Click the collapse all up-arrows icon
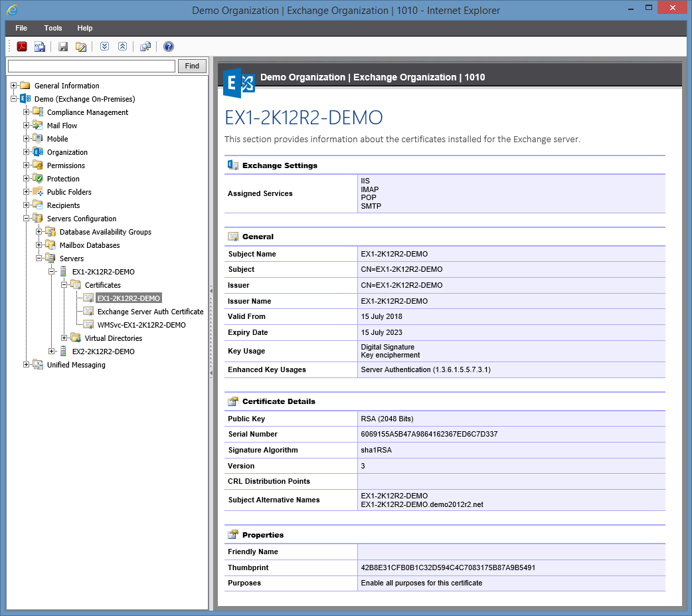The image size is (692, 616). tap(123, 47)
